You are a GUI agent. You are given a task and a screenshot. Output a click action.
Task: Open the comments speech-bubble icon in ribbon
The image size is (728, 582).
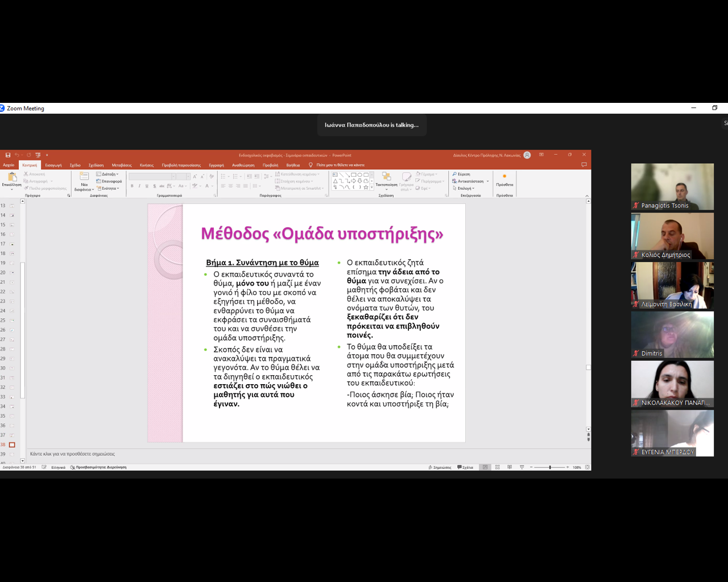[584, 165]
